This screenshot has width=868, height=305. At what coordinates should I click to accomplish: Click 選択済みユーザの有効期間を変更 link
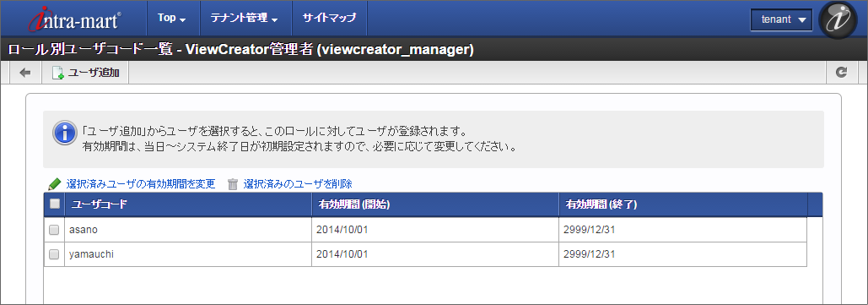click(x=141, y=184)
